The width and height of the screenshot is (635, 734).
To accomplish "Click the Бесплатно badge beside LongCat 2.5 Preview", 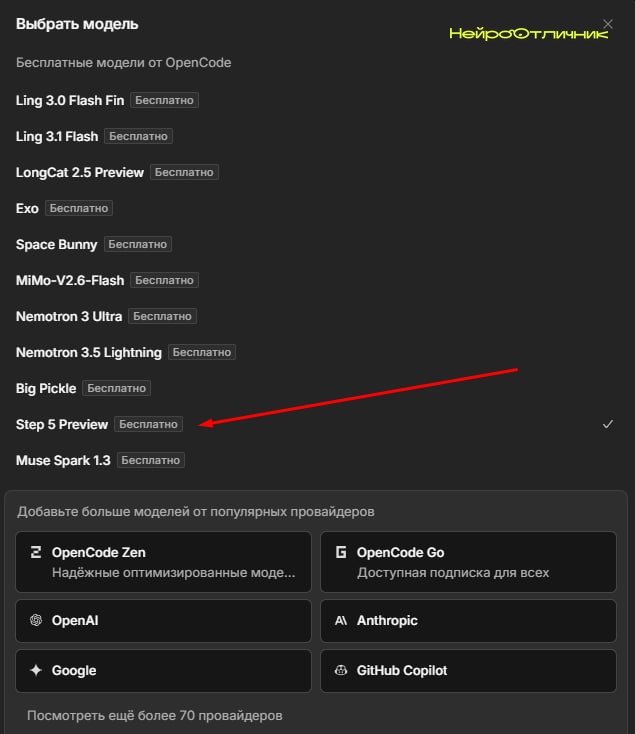I will [184, 172].
